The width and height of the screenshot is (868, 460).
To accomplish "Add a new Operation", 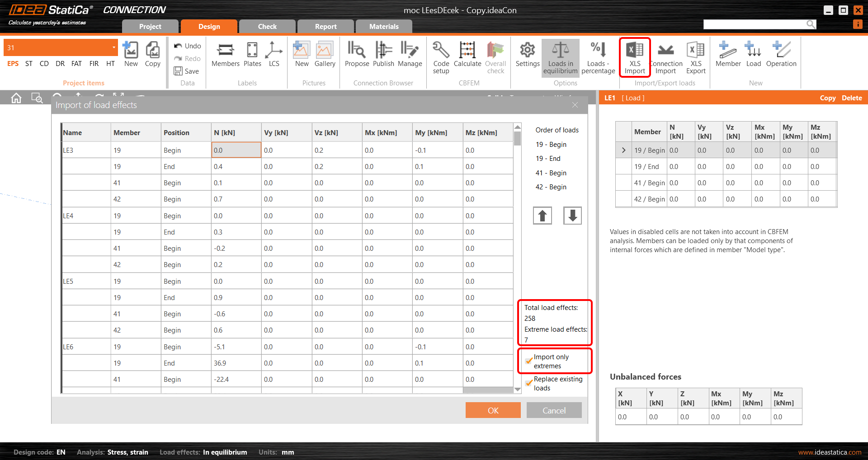I will click(x=781, y=54).
